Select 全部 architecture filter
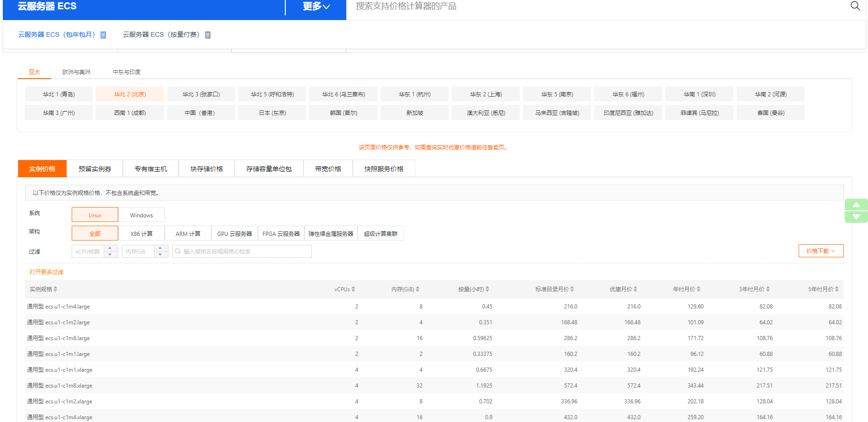The image size is (868, 422). pyautogui.click(x=95, y=234)
